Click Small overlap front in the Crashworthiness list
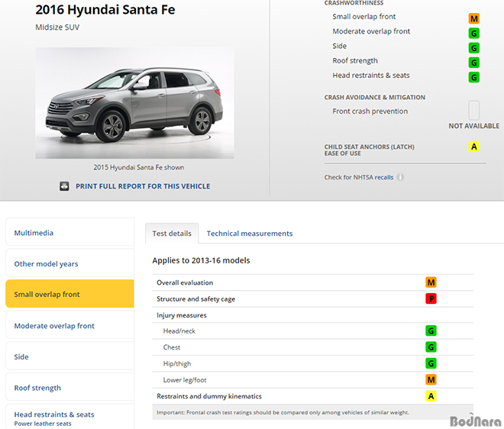 (x=363, y=17)
